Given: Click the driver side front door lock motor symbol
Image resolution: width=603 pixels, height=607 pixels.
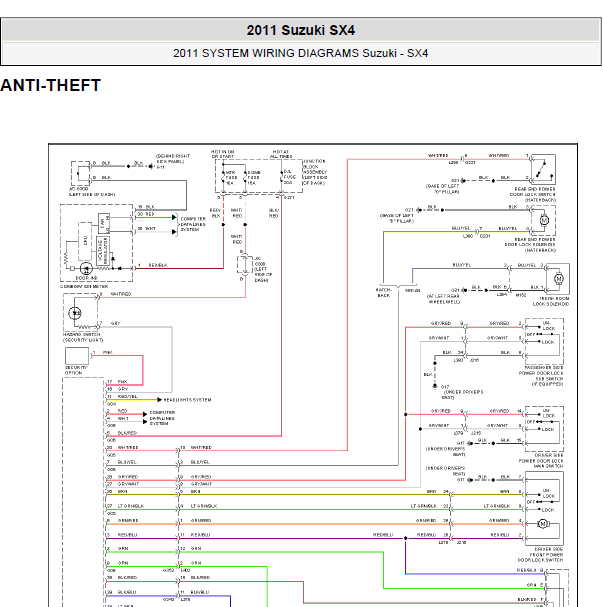Looking at the screenshot, I should (543, 524).
